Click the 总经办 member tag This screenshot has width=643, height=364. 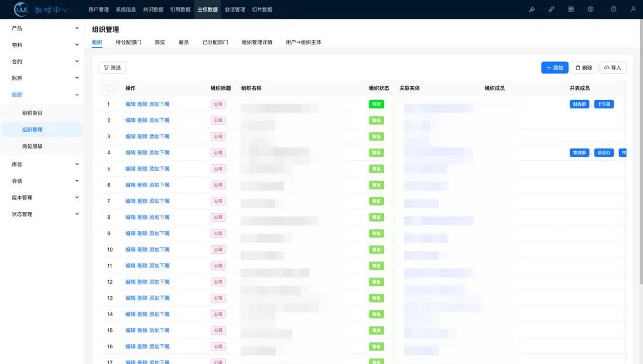(604, 153)
